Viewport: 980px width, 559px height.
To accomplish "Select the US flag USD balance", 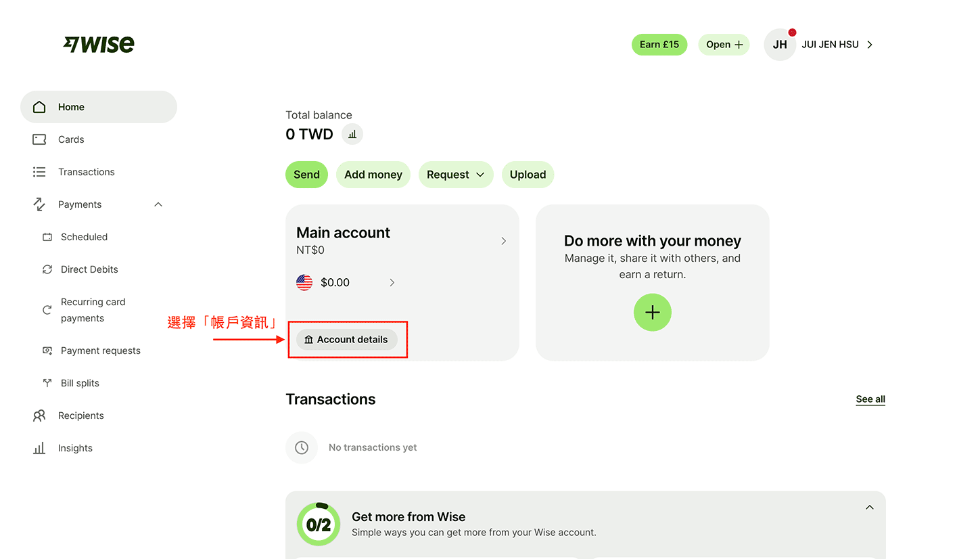I will 304,282.
